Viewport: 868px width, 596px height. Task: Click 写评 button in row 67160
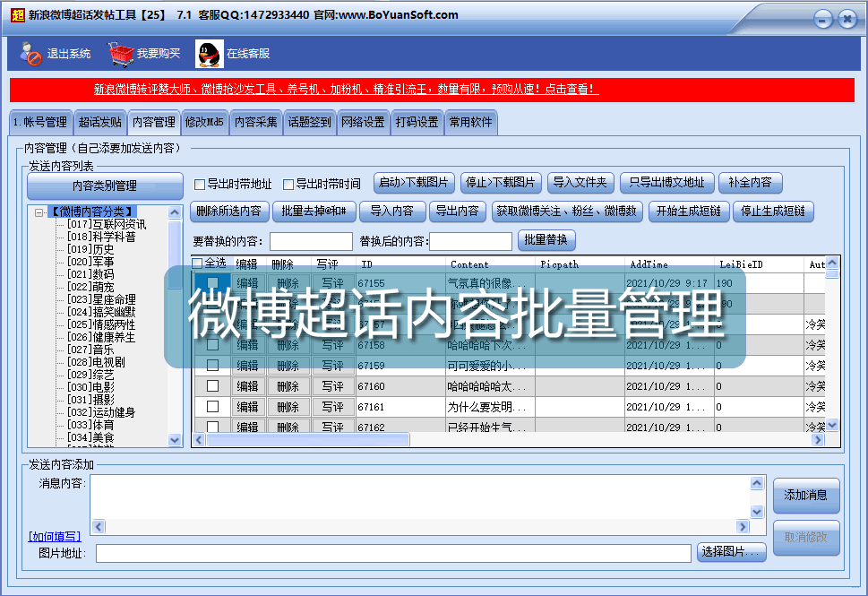(x=332, y=386)
